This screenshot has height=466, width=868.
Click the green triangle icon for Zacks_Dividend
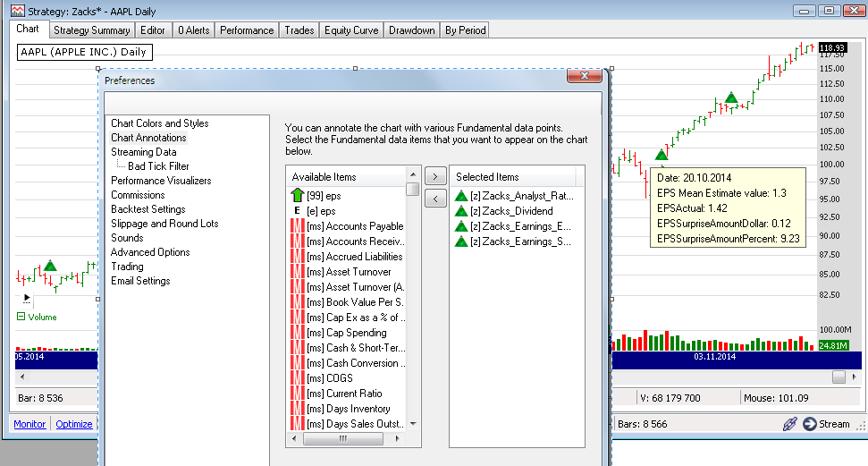point(461,211)
